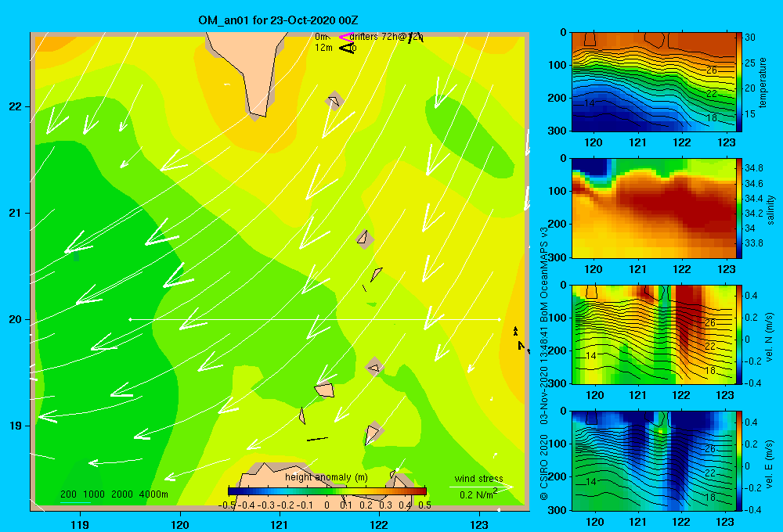
Task: Click the "34.8" tick on salinity colorbar
Action: tap(753, 168)
